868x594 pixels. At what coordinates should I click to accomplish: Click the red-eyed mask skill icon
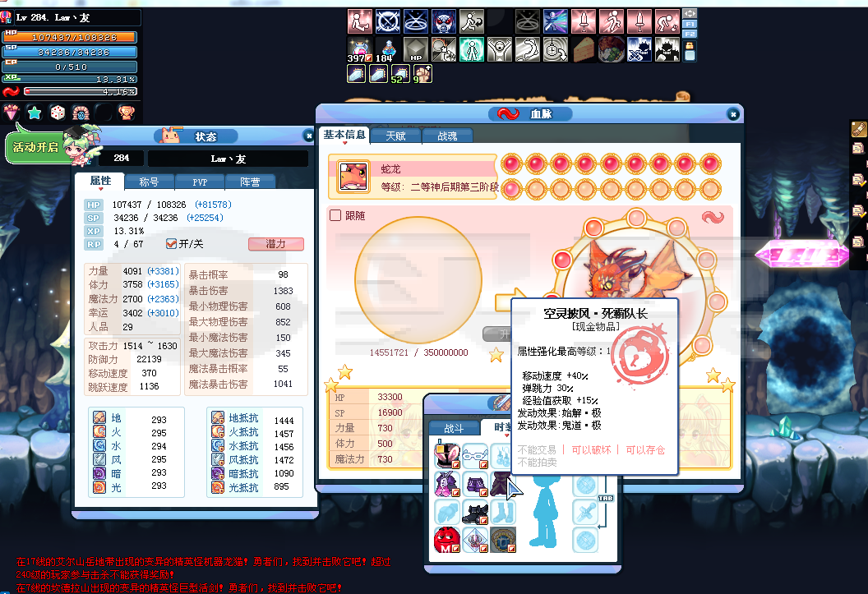444,21
